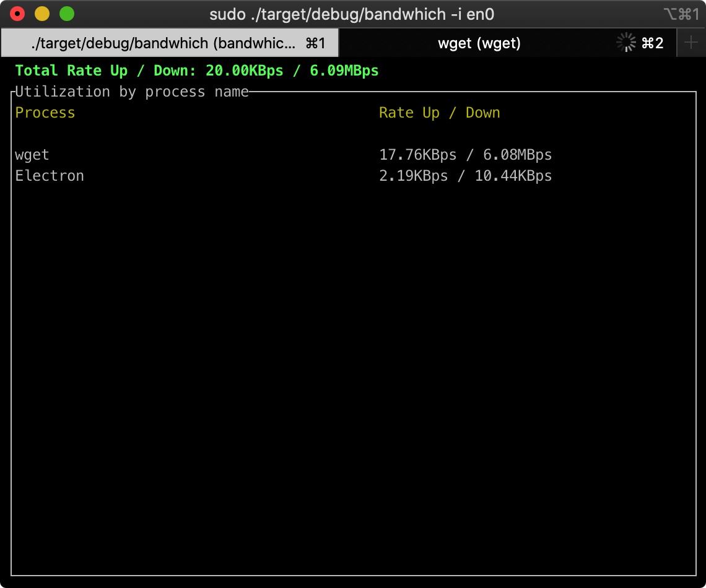
Task: Click the wget rate '17.76KBps / 6.08MBps'
Action: click(x=466, y=155)
